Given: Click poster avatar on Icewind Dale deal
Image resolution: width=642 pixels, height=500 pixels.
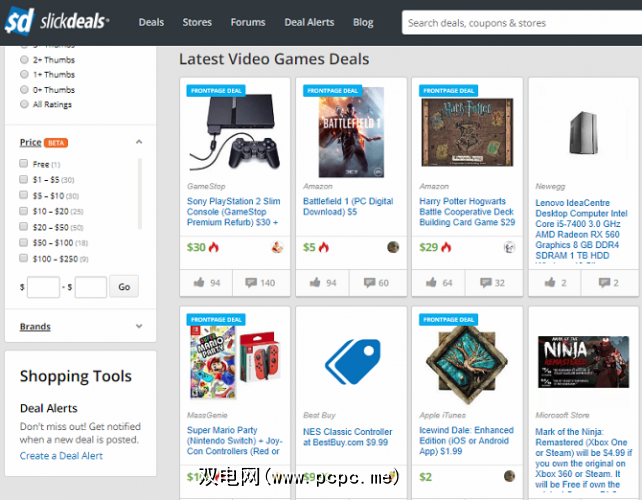Looking at the screenshot, I should click(x=509, y=476).
